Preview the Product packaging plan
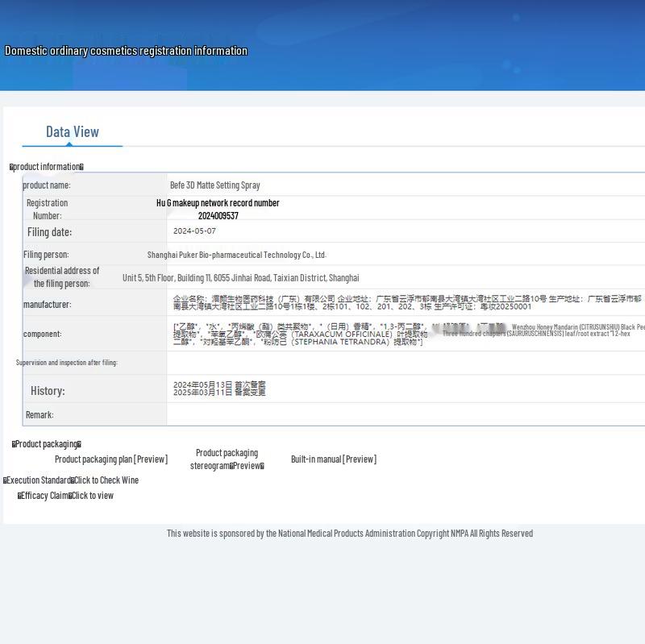 pyautogui.click(x=111, y=459)
